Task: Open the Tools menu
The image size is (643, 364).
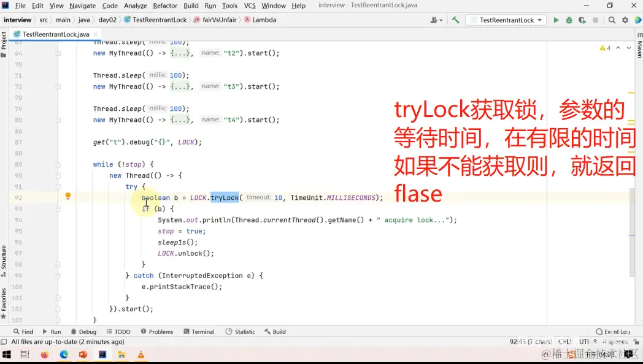Action: coord(229,6)
